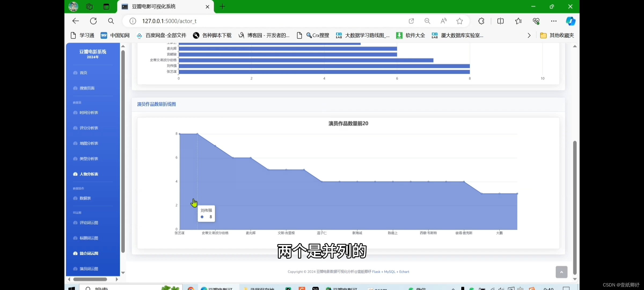This screenshot has width=644, height=290.
Task: Expand the hidden bookmarks chevron
Action: click(529, 35)
